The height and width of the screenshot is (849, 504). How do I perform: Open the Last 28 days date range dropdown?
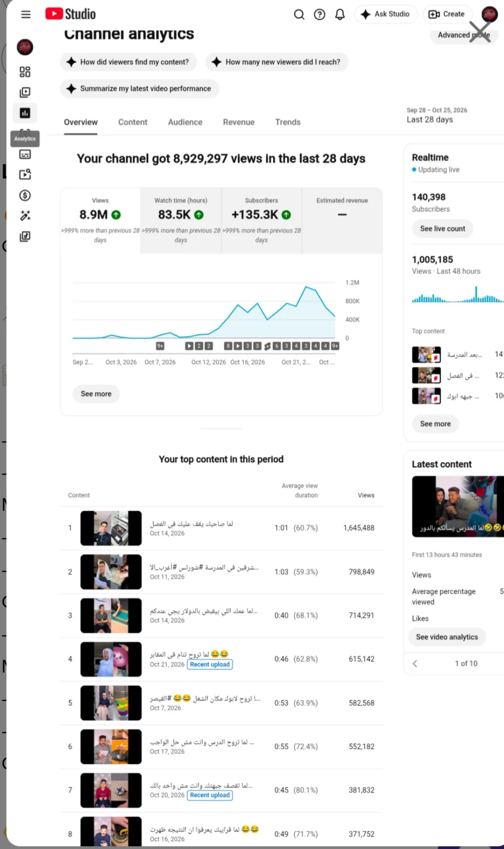coord(437,115)
